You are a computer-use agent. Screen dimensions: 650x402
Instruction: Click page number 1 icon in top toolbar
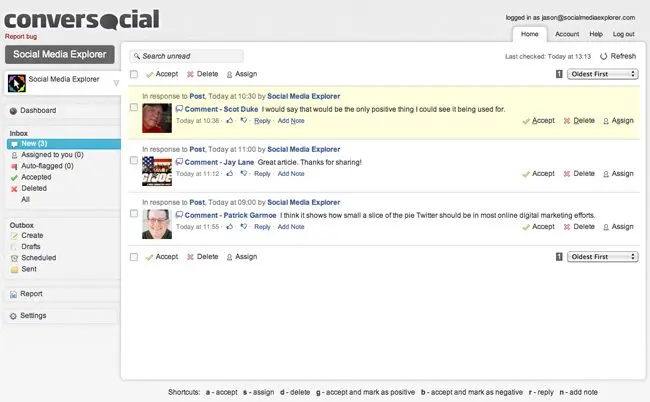[x=559, y=74]
